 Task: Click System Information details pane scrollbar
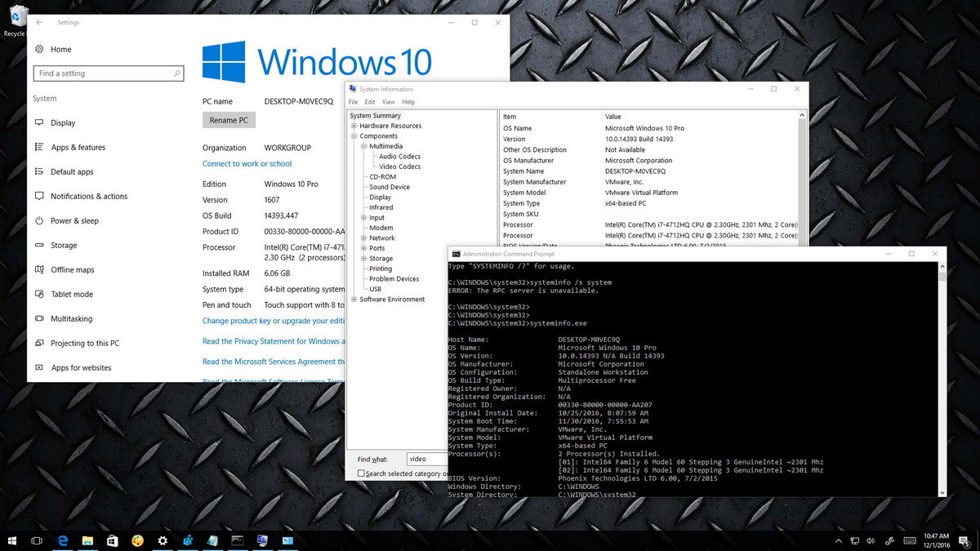click(x=804, y=178)
